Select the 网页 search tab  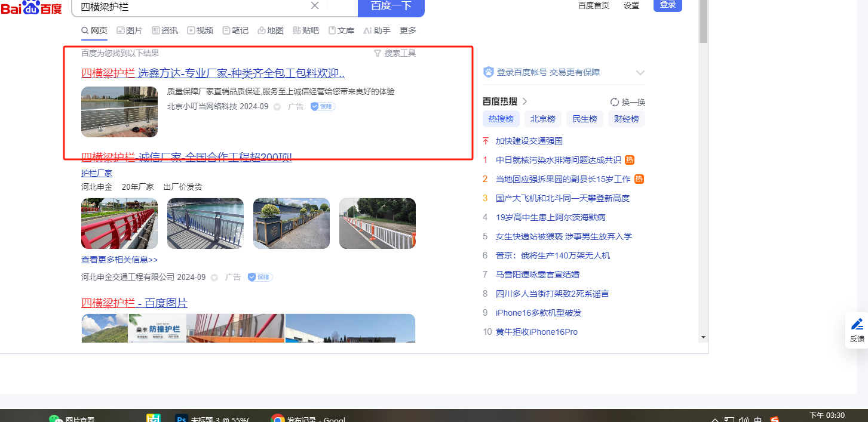pyautogui.click(x=94, y=30)
